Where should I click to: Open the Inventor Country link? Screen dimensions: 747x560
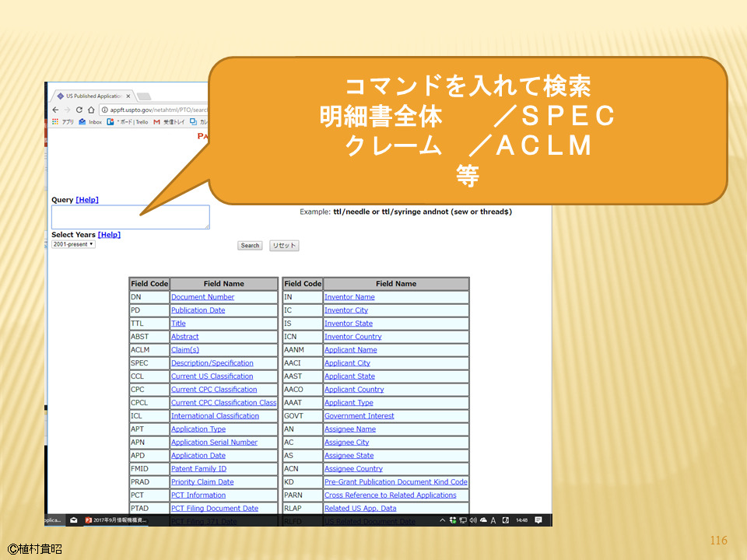pyautogui.click(x=353, y=337)
